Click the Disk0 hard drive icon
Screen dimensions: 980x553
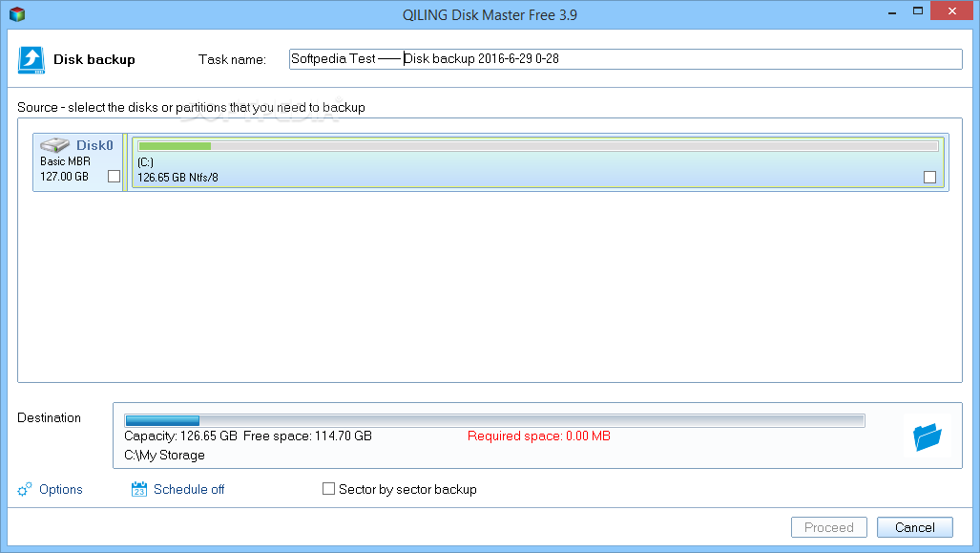click(55, 145)
